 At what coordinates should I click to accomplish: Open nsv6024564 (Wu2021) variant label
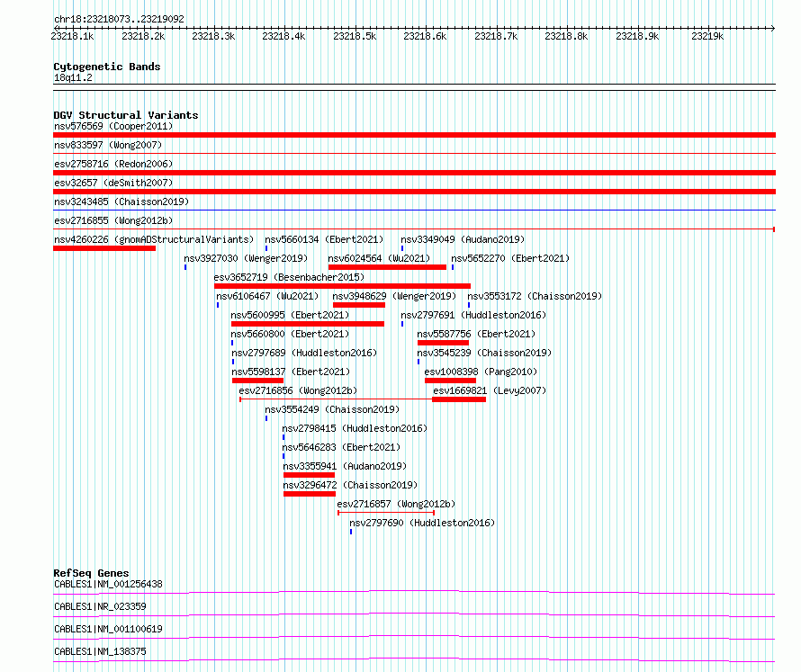[x=379, y=258]
